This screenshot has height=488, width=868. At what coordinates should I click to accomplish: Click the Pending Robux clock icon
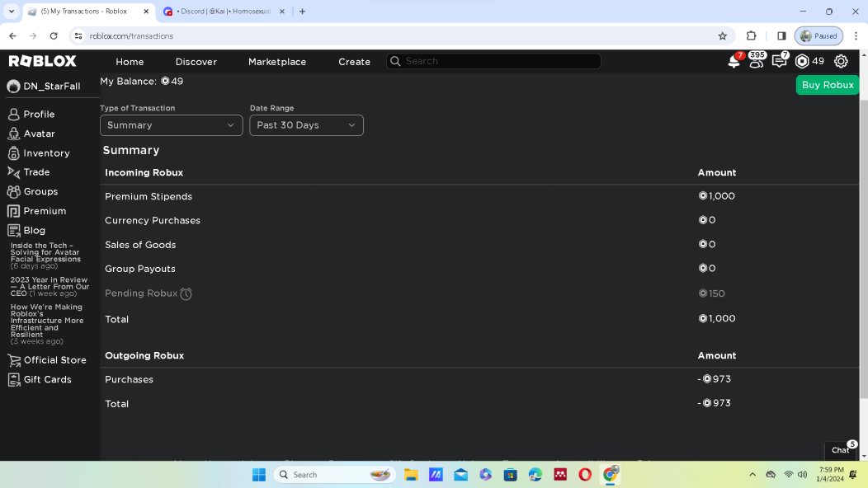[186, 293]
